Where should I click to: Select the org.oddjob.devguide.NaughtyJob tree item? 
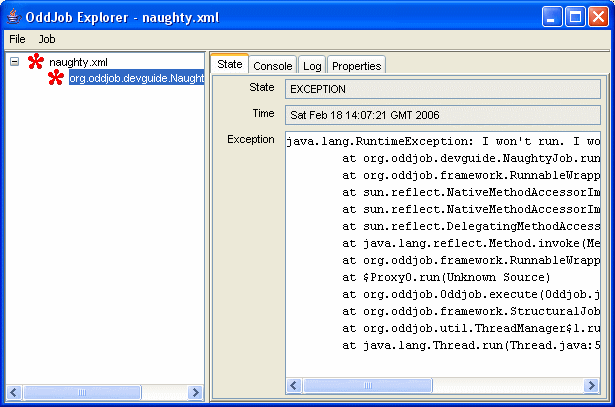tap(136, 78)
